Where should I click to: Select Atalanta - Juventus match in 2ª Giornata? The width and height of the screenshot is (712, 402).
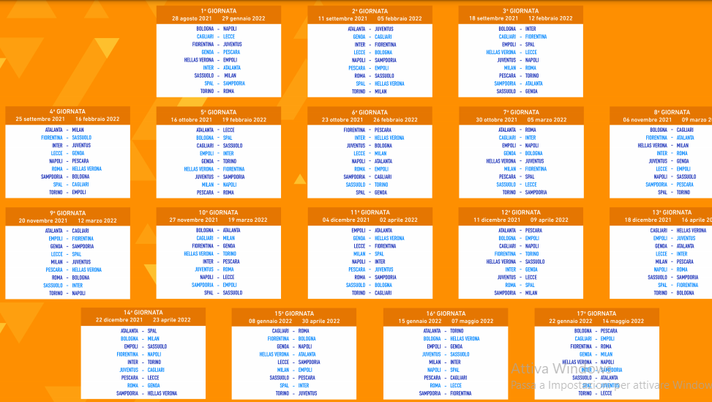click(370, 29)
